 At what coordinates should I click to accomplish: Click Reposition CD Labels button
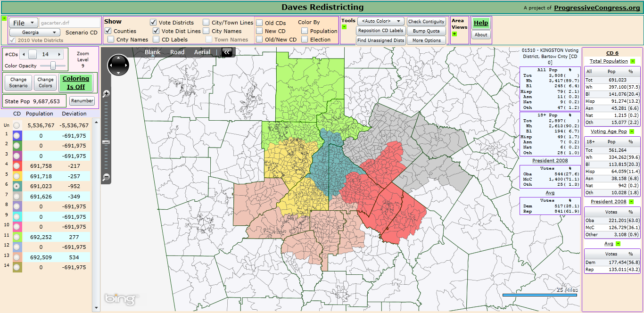tap(381, 31)
